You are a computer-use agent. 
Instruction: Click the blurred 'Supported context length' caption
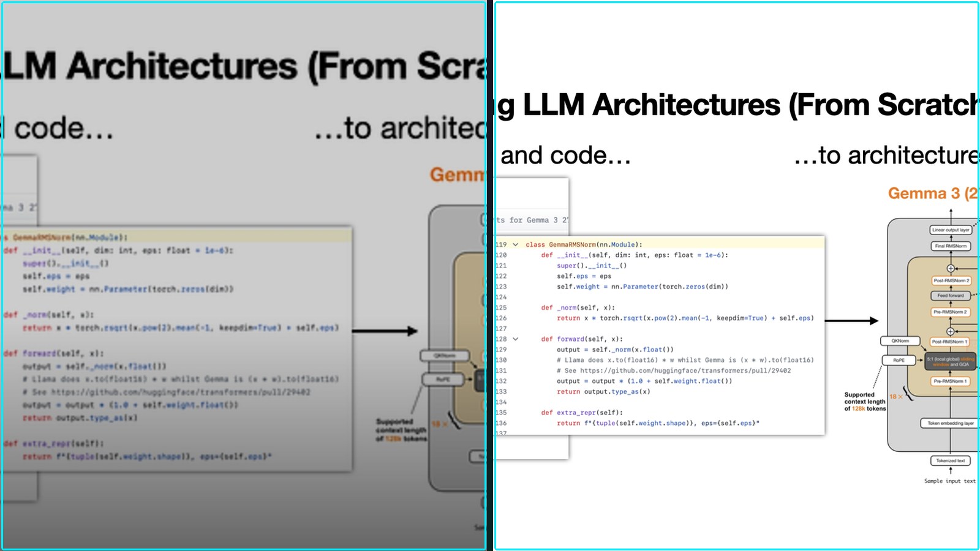401,430
